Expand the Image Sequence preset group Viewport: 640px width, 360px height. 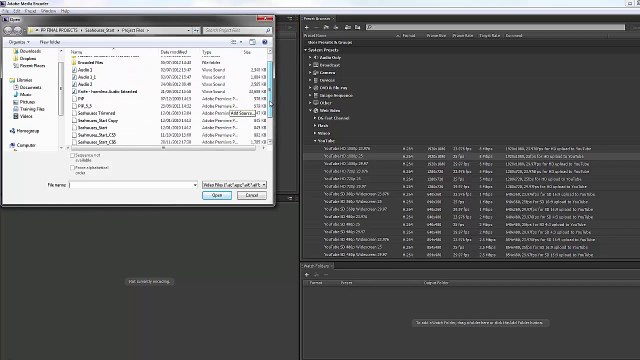click(310, 96)
